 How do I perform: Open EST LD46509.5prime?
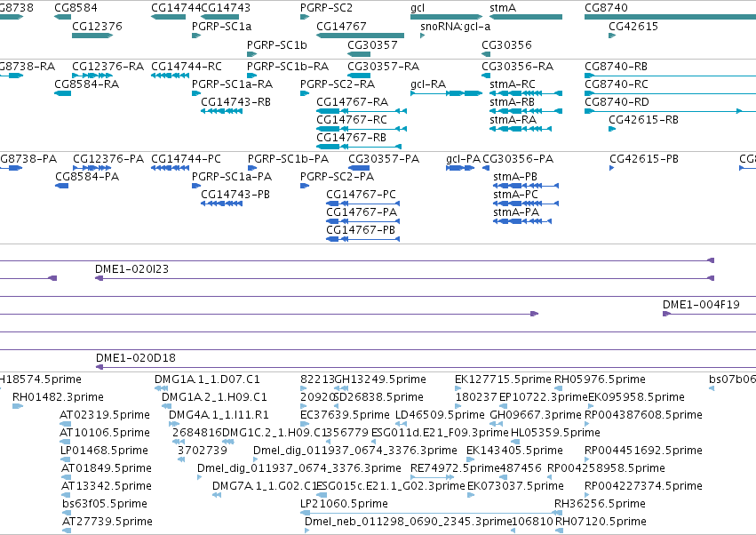440,415
